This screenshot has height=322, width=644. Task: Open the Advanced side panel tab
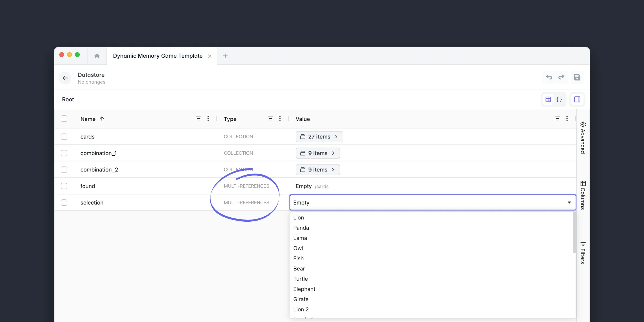point(583,138)
